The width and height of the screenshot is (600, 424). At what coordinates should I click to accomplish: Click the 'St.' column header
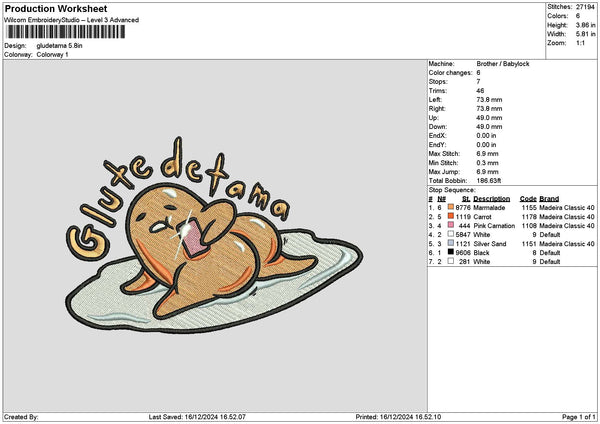466,199
